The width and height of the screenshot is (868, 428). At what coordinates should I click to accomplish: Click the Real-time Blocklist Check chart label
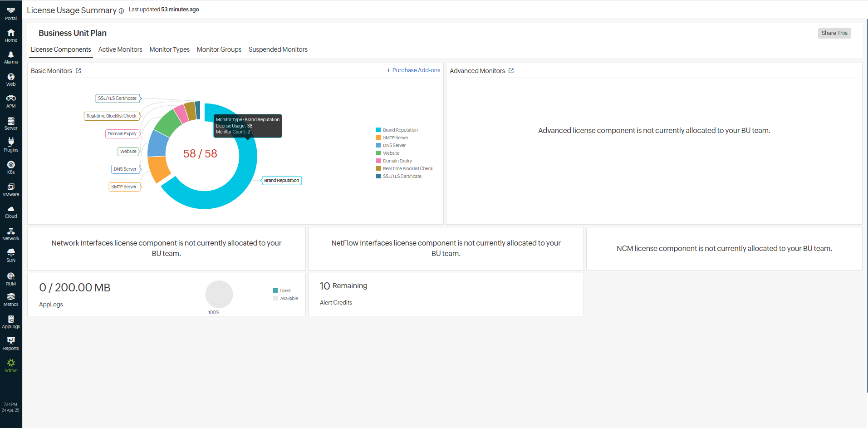(x=112, y=116)
